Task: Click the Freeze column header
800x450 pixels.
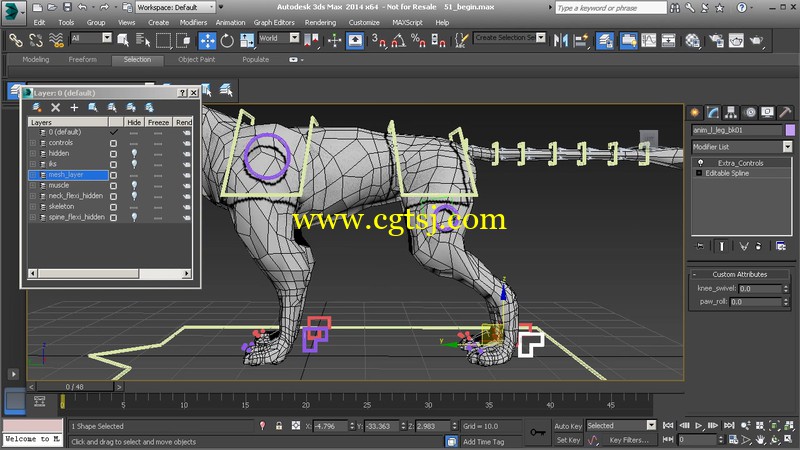Action: (x=158, y=122)
